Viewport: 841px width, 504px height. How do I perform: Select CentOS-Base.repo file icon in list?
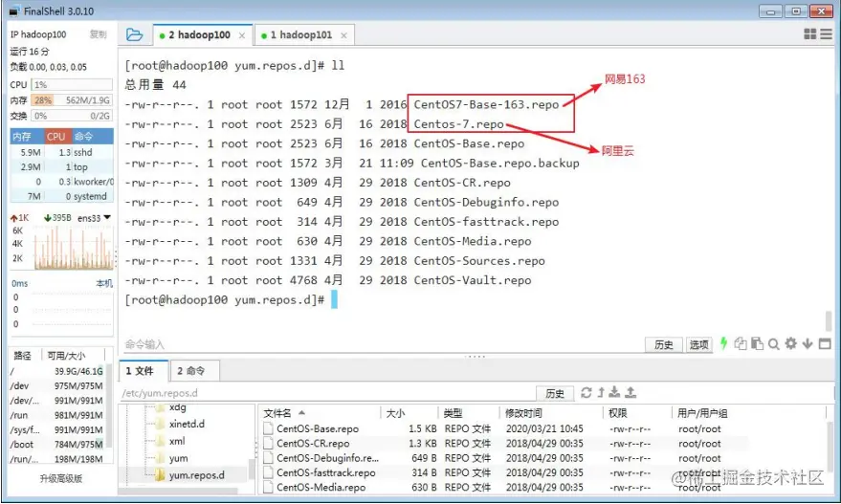(x=268, y=428)
